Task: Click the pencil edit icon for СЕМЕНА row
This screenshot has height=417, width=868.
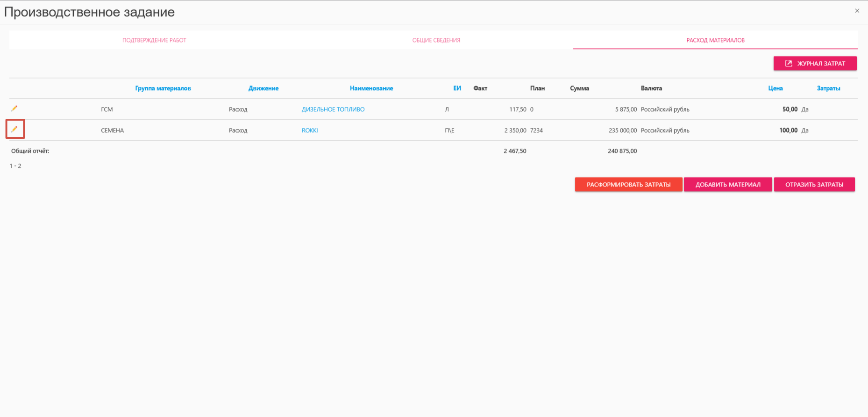Action: [14, 129]
